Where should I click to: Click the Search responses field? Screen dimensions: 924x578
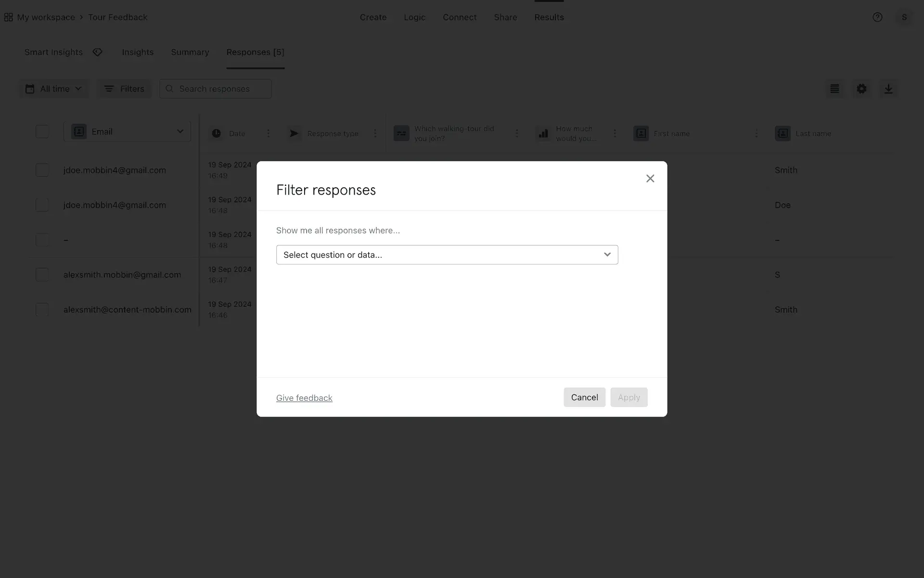point(221,89)
